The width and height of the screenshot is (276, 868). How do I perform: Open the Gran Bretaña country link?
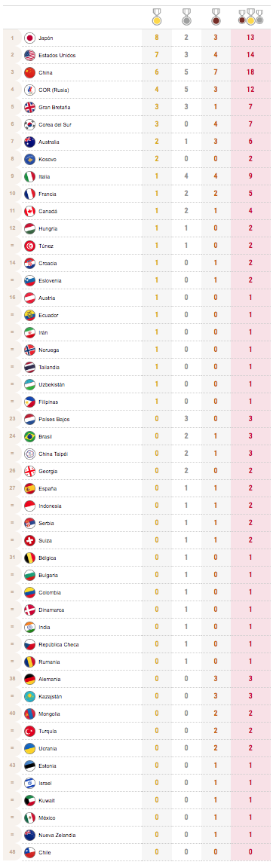point(54,108)
